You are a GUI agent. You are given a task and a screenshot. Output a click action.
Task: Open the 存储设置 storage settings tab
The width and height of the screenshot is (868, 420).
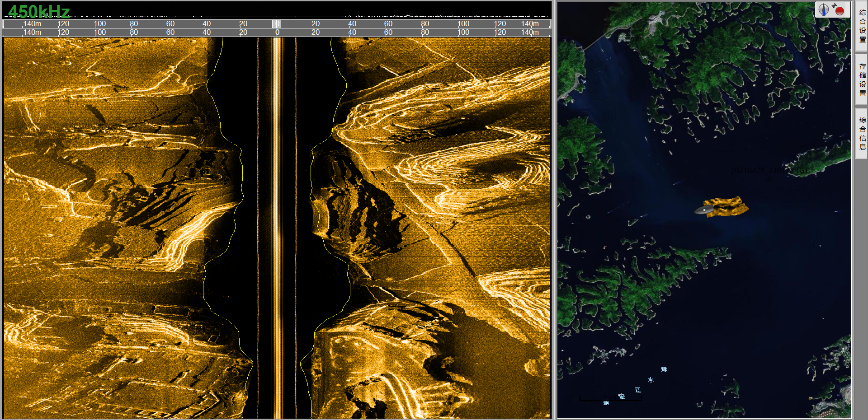click(862, 80)
